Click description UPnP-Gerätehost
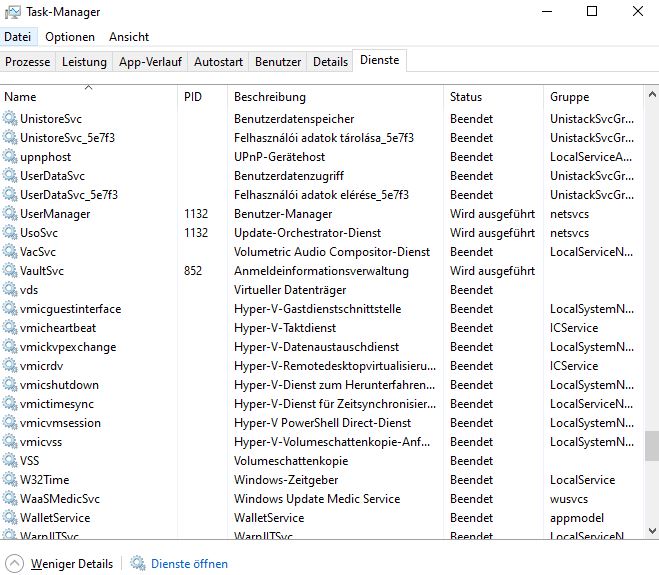 tap(279, 157)
